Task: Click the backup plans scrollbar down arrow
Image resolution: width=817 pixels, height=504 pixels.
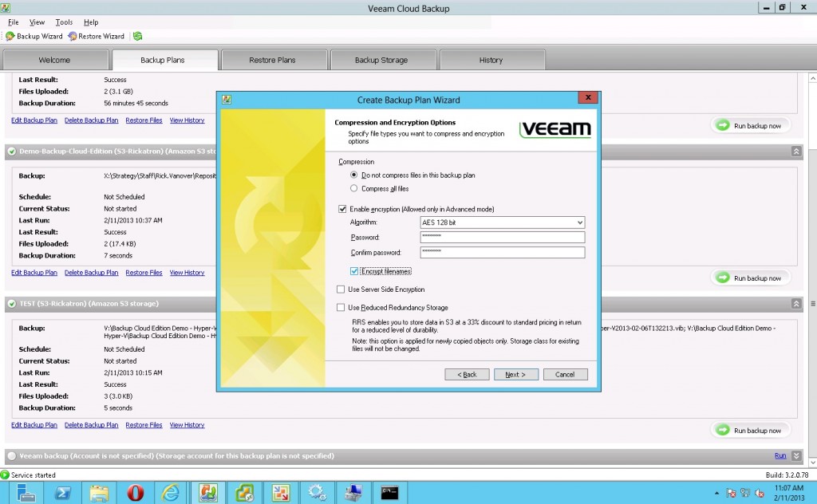Action: pos(812,462)
